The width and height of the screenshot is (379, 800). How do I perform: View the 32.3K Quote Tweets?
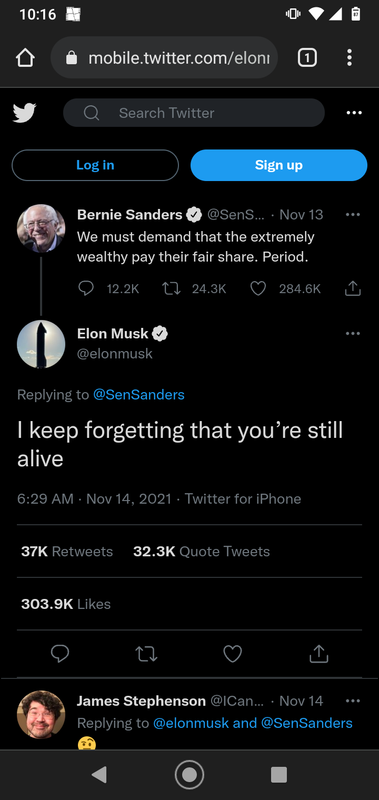click(x=201, y=552)
